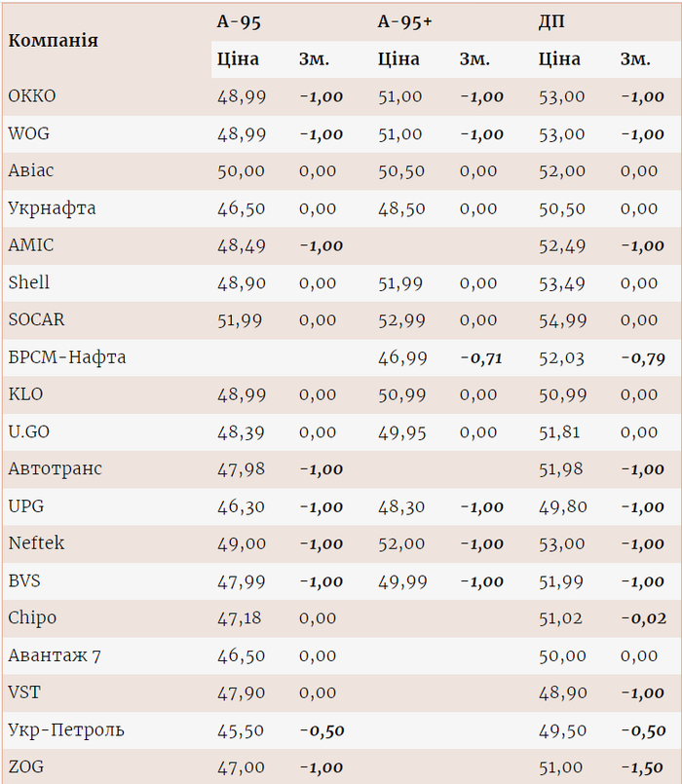Select the А-95 column group header

coord(239,21)
